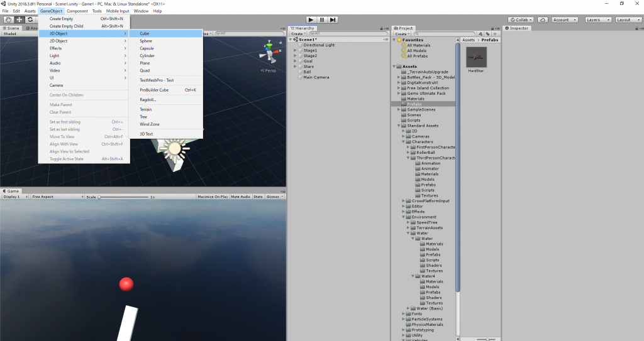644x341 pixels.
Task: Expand Stage1 in Hierarchy
Action: tap(295, 50)
